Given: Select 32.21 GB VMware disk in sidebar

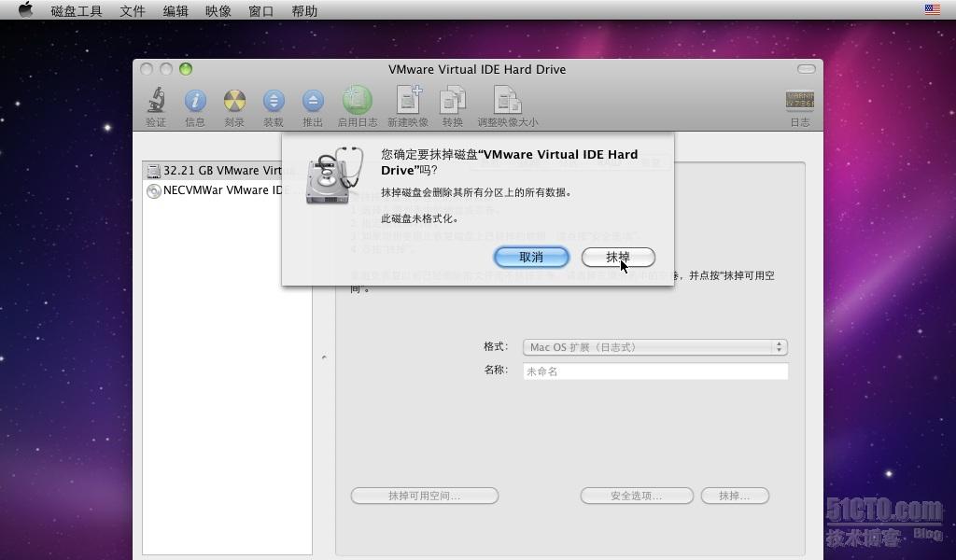Looking at the screenshot, I should pyautogui.click(x=227, y=171).
